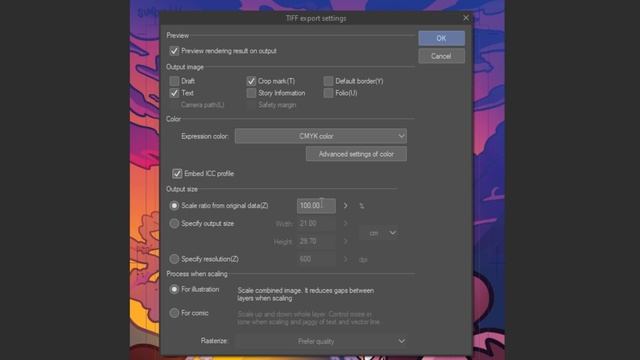This screenshot has height=360, width=640.
Task: Check the Default border(Y) option
Action: point(328,81)
